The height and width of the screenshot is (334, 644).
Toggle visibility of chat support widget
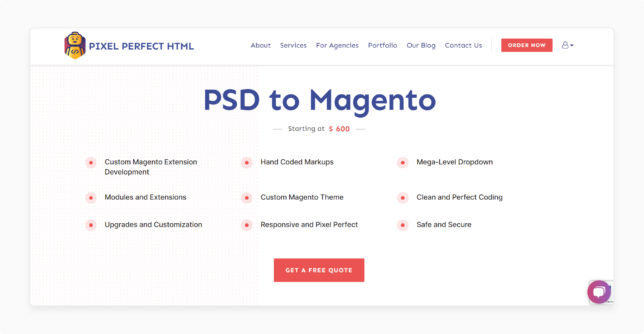click(x=596, y=292)
